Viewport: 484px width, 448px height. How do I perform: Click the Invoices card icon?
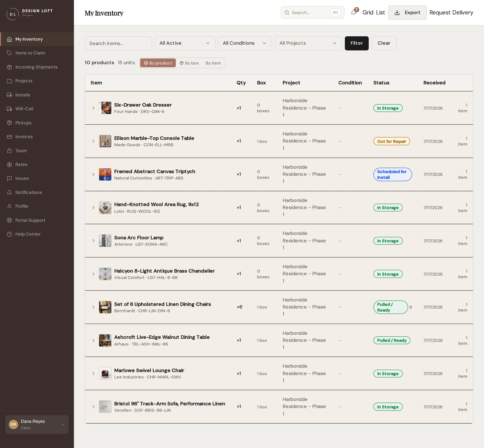[x=9, y=136]
